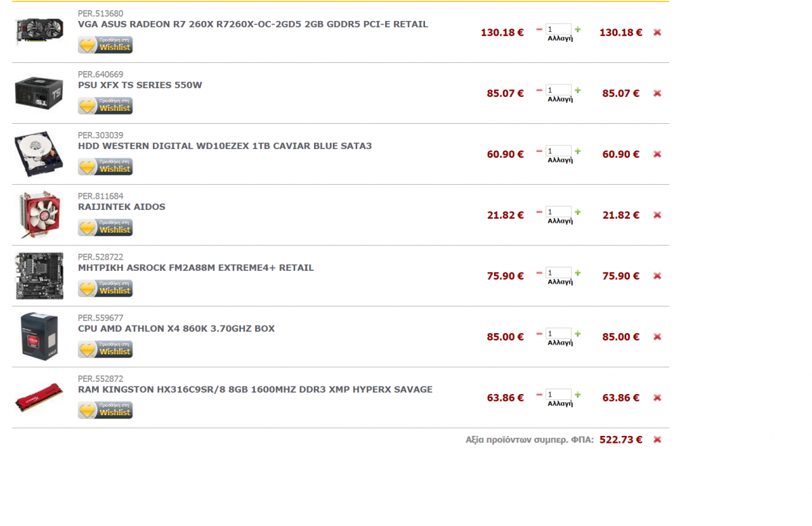Screen dimensions: 812x526
Task: Click red X beside Raijintek Aidos
Action: [x=657, y=215]
